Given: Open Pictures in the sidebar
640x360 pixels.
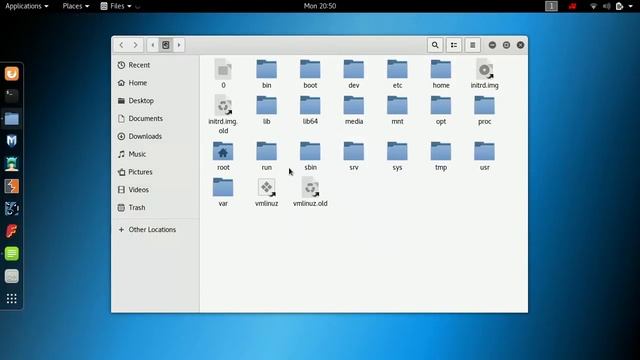Looking at the screenshot, I should (x=156, y=172).
